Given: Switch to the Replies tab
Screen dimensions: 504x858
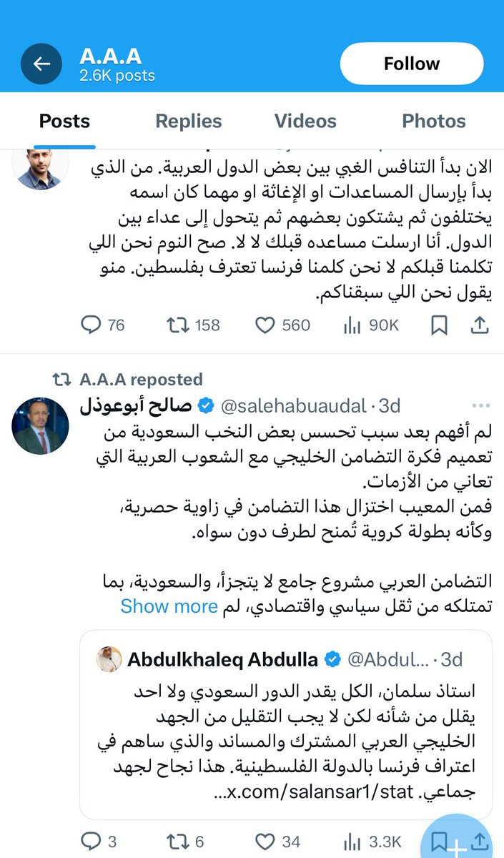Looking at the screenshot, I should 189,121.
